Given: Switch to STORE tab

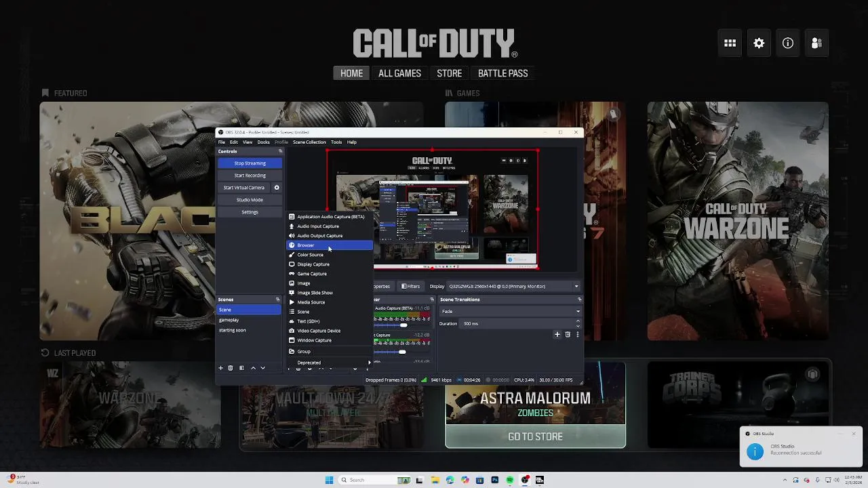Looking at the screenshot, I should click(449, 73).
